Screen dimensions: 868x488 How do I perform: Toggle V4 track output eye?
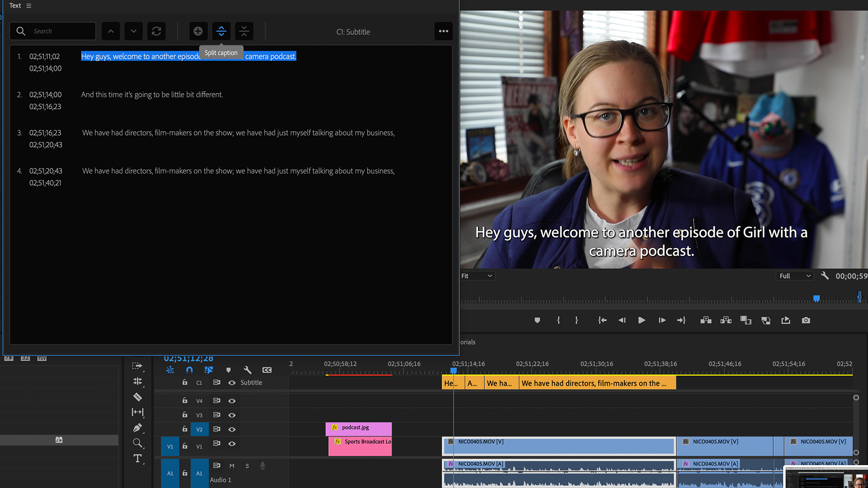pyautogui.click(x=231, y=401)
